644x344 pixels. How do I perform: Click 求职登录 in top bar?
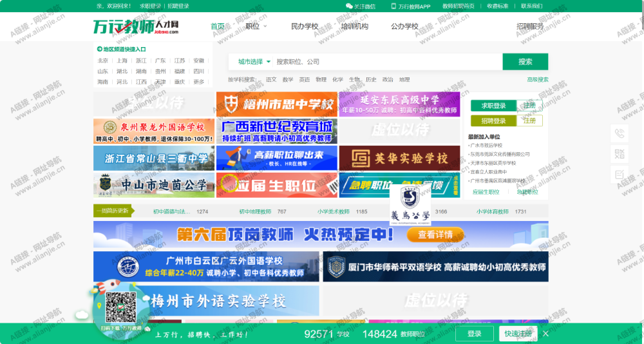[150, 6]
